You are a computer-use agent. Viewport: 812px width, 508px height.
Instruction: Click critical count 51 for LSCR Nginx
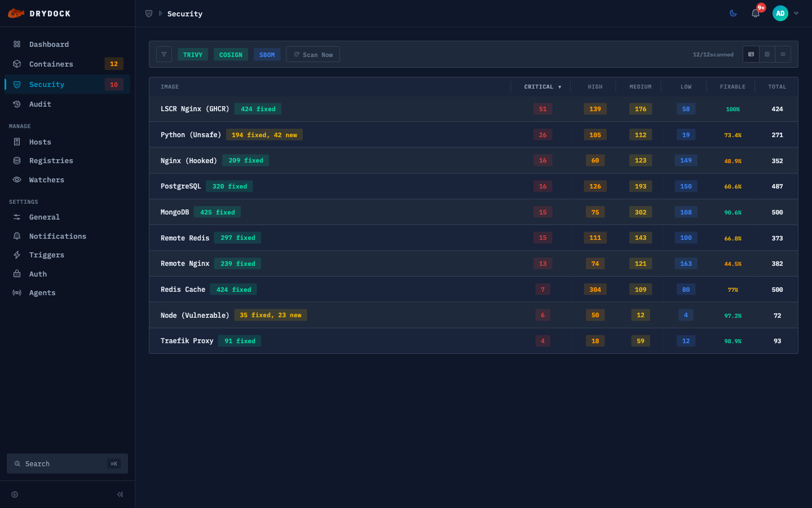coord(542,109)
